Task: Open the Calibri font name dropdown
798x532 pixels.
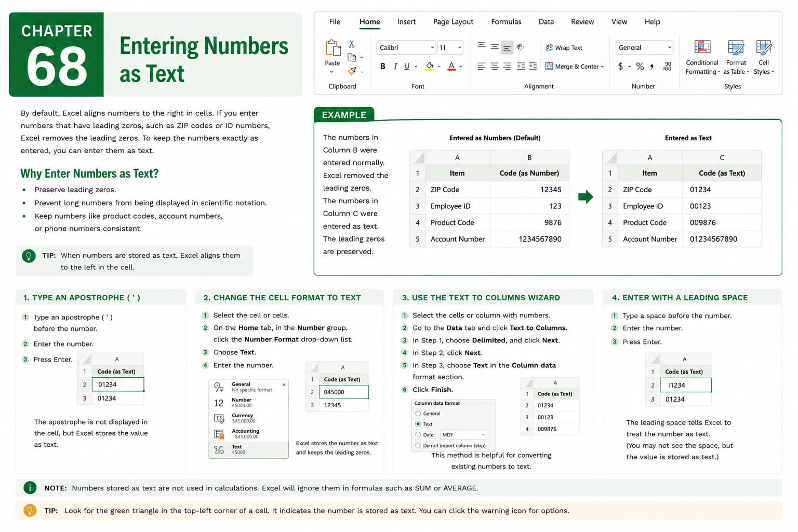Action: pos(406,47)
